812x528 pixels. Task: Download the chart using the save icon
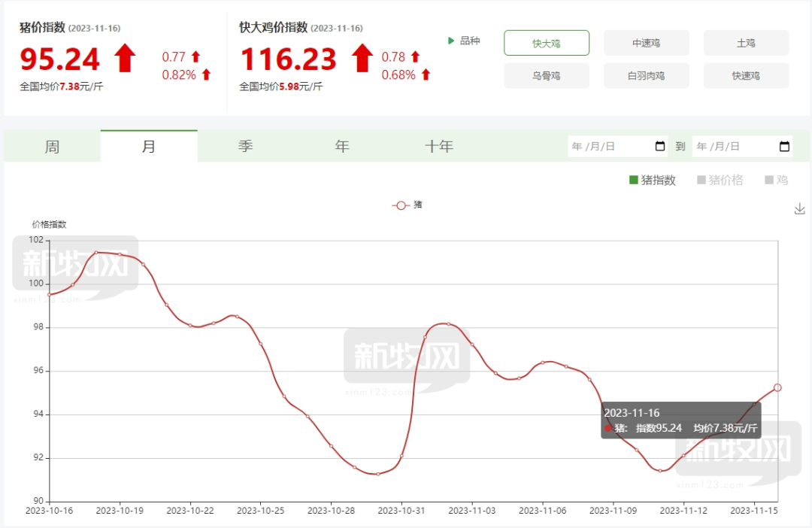tap(799, 209)
